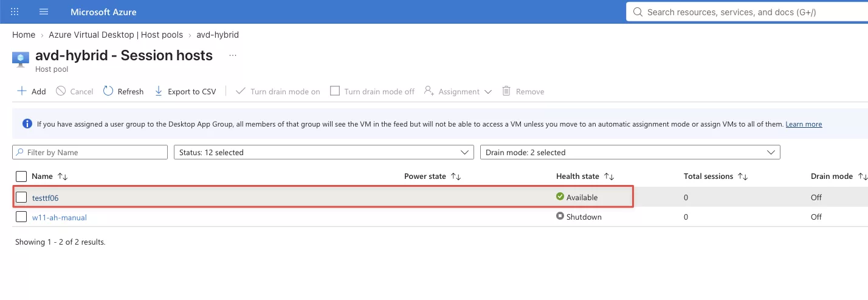Open the Assignment dropdown chevron

click(x=488, y=92)
